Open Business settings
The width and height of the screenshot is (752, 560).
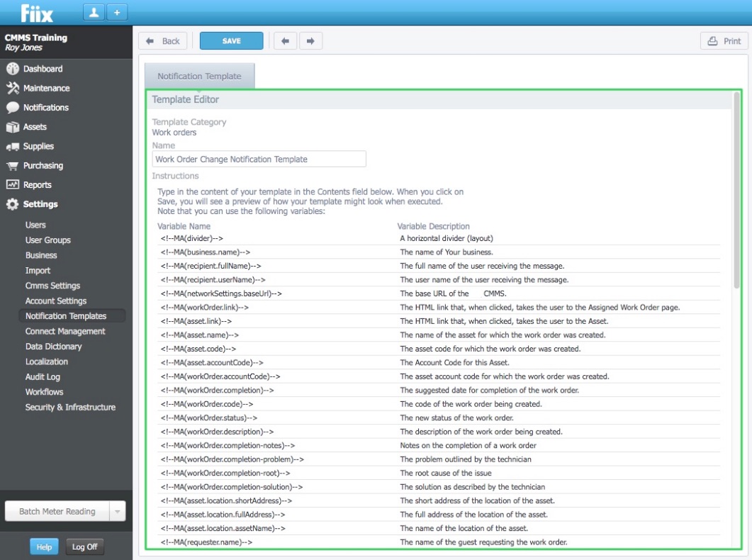click(41, 255)
